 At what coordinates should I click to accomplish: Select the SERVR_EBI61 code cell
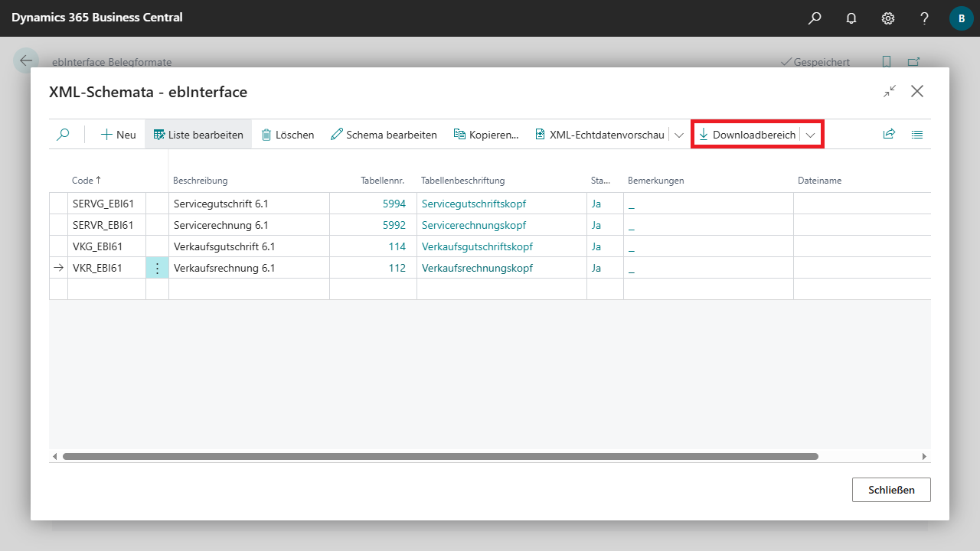coord(106,225)
